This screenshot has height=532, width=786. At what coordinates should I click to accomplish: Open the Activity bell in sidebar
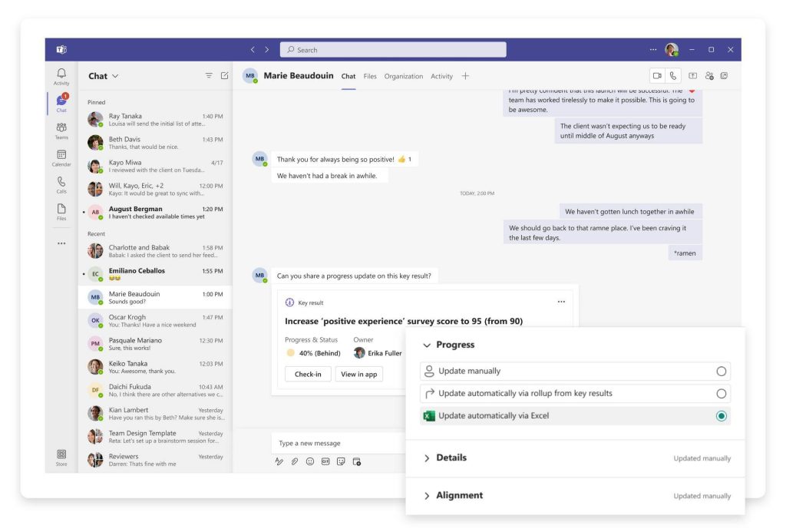coord(61,77)
